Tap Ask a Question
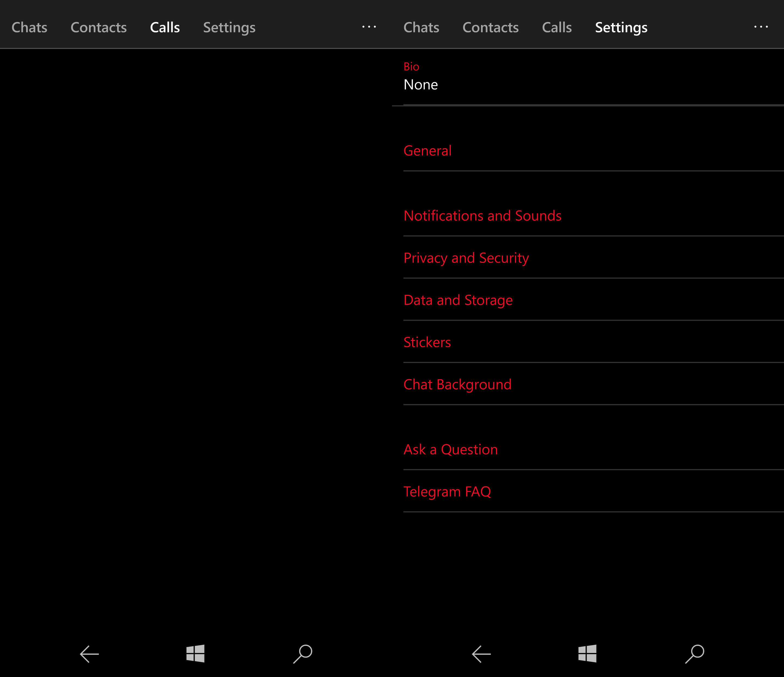Image resolution: width=784 pixels, height=677 pixels. click(x=594, y=450)
